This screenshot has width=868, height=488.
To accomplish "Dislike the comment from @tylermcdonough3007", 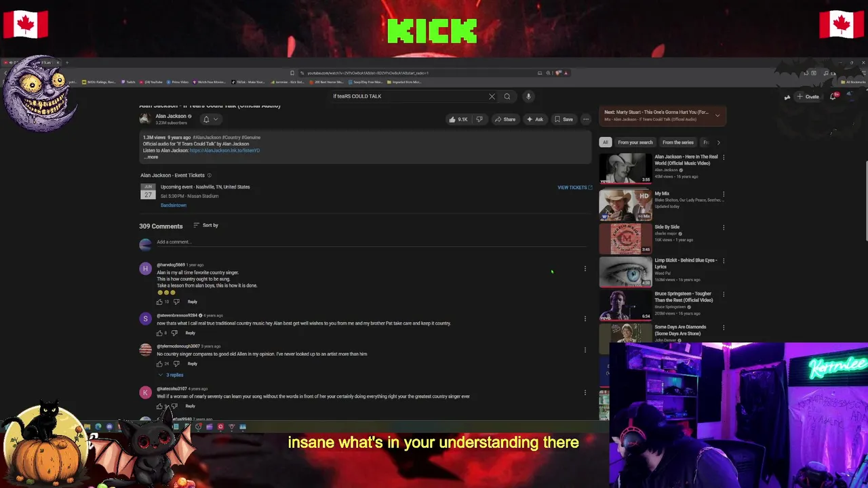I will click(x=176, y=364).
